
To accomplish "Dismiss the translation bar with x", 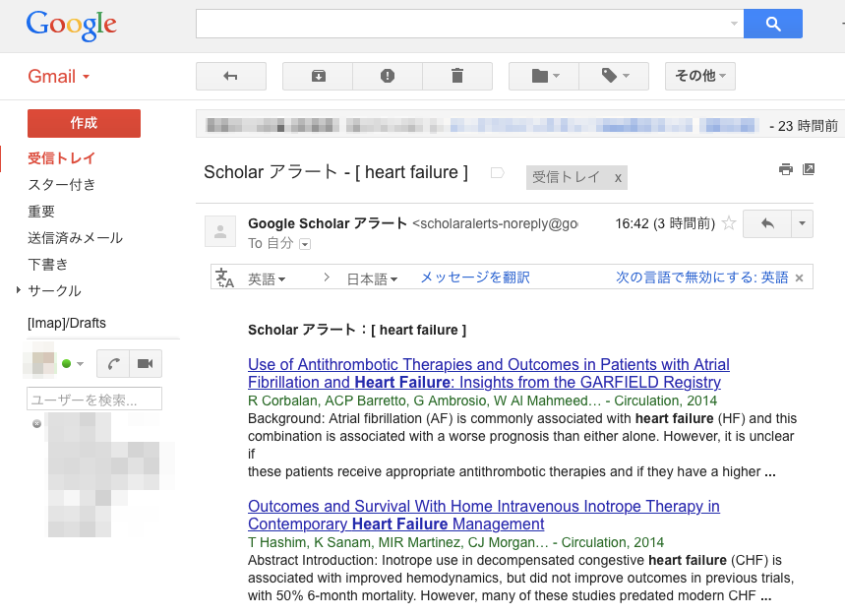I will click(799, 278).
